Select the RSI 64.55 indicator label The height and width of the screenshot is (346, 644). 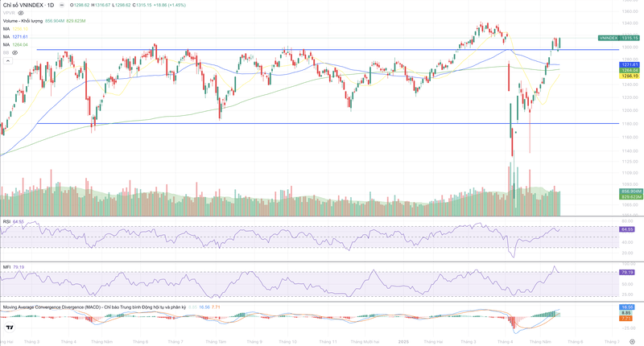click(x=14, y=221)
